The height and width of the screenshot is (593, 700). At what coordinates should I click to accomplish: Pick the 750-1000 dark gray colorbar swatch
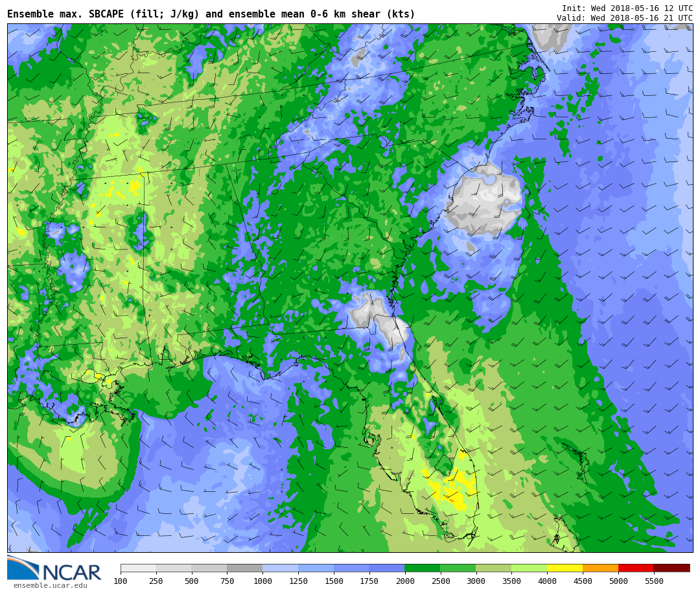(x=244, y=568)
